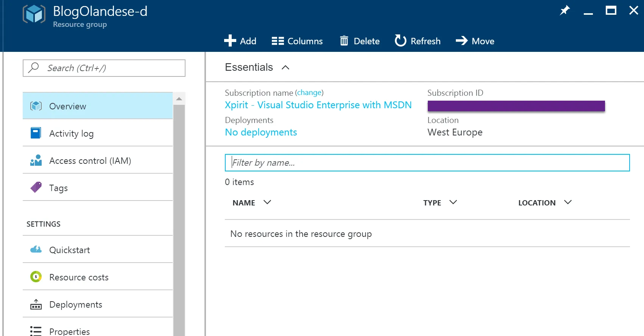Click the Refresh button label
The image size is (644, 336).
[426, 41]
